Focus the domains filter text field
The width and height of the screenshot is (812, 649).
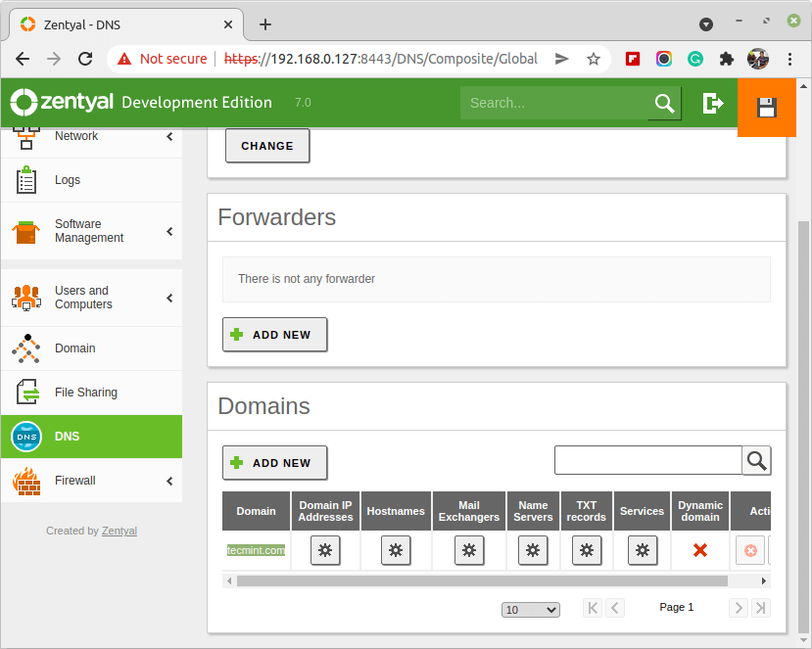tap(648, 460)
